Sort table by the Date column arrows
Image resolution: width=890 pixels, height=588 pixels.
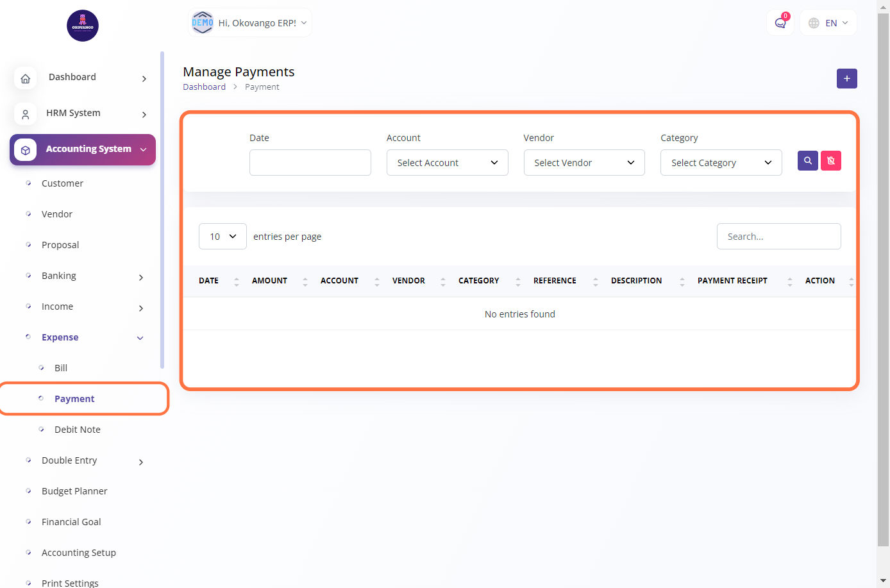click(x=236, y=281)
